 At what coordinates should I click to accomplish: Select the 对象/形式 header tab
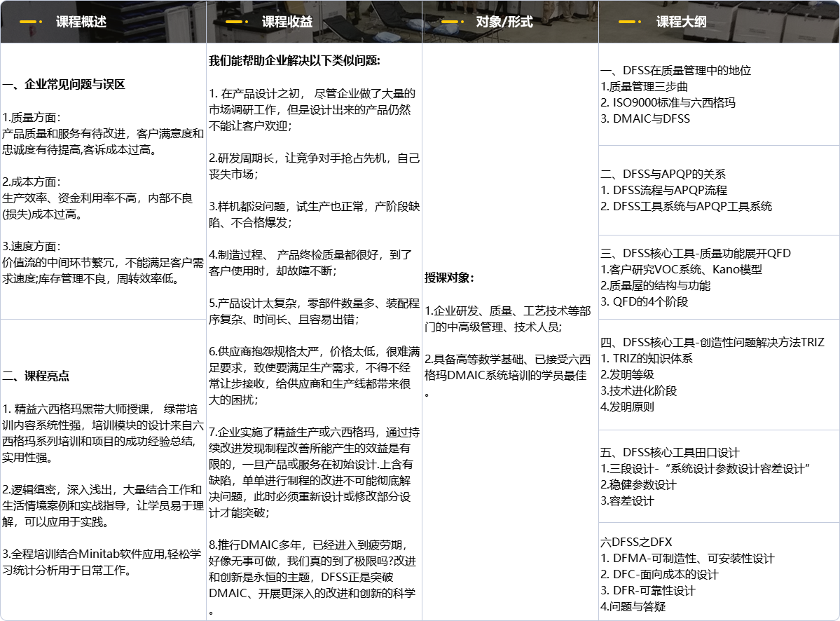coord(504,22)
